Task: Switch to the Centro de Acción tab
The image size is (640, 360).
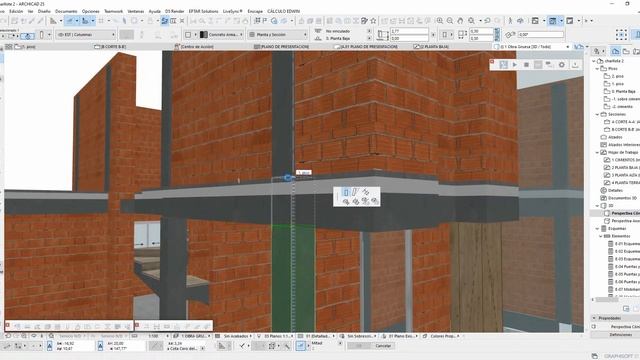Action: pyautogui.click(x=194, y=47)
